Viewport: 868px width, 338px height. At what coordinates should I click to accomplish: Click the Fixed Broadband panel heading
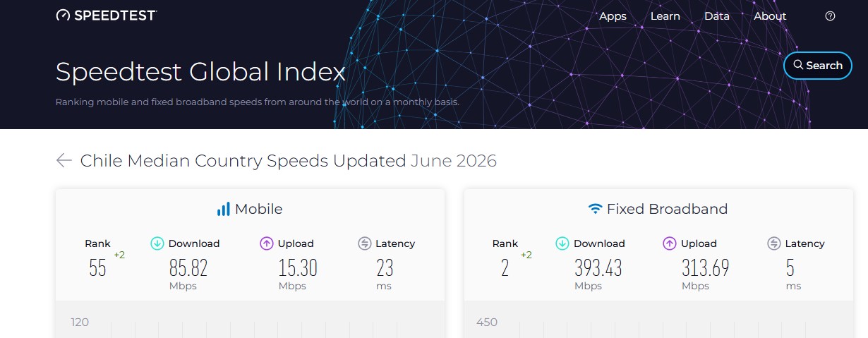click(x=667, y=209)
